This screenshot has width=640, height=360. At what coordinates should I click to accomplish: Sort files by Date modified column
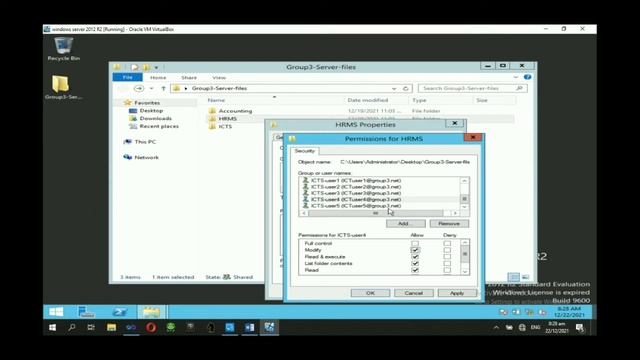coord(368,100)
